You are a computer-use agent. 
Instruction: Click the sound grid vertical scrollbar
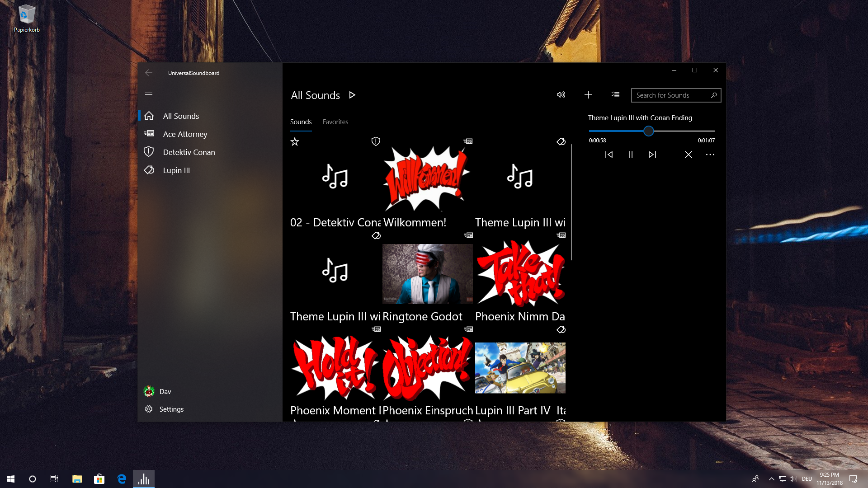tap(571, 202)
